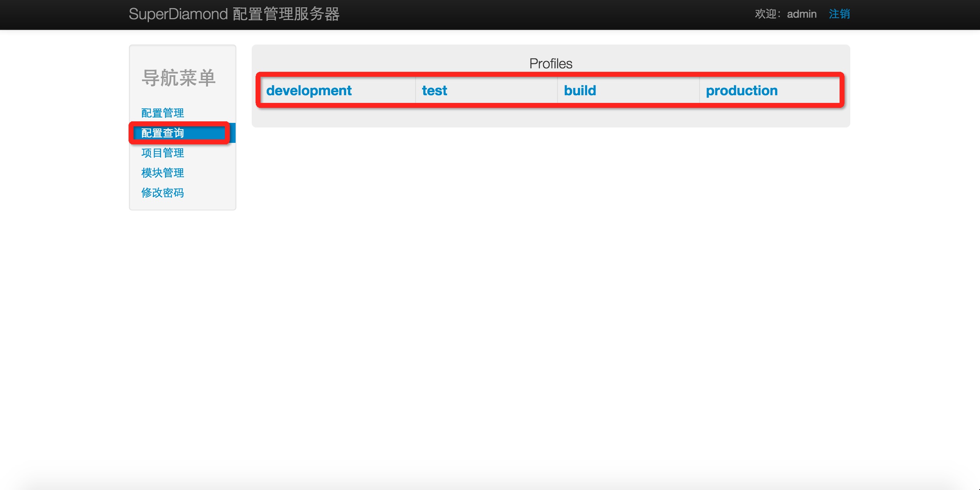Select the test profile link
This screenshot has height=490, width=980.
pyautogui.click(x=434, y=91)
